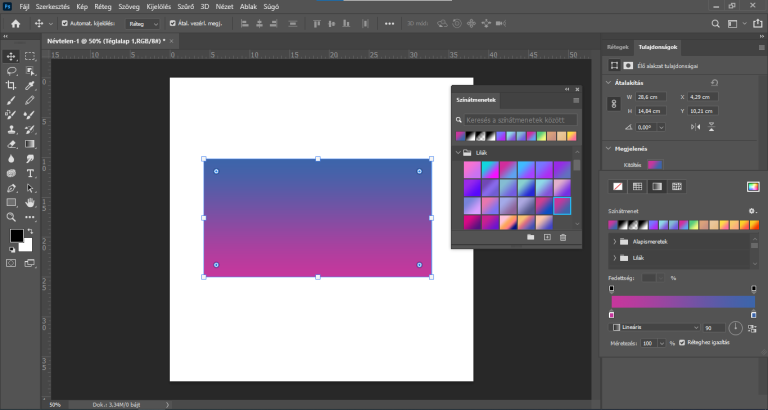Select the Move tool
The image size is (768, 410).
click(x=11, y=56)
